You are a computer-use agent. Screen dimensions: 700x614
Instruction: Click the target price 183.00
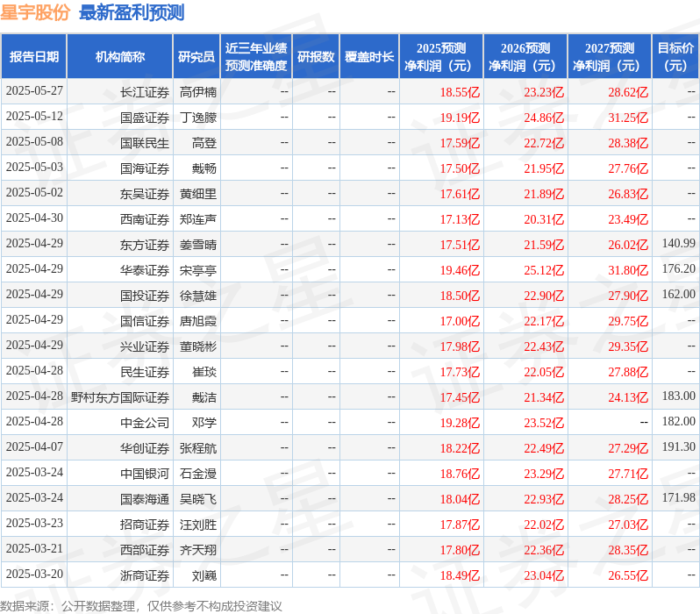point(679,396)
